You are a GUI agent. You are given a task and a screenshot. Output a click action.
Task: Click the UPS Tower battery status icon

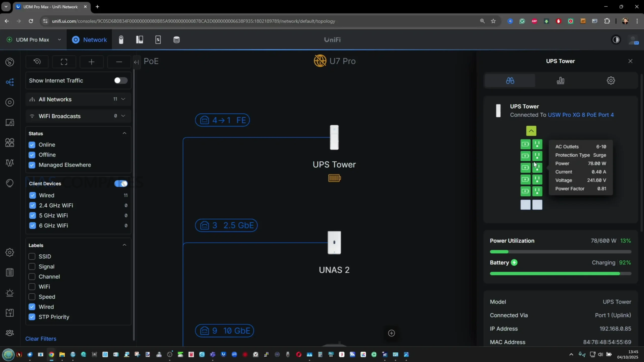point(334,178)
